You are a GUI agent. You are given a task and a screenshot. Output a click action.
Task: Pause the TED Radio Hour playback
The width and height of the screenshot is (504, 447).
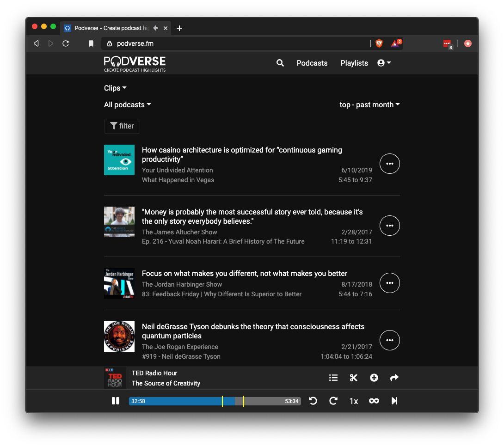(116, 401)
